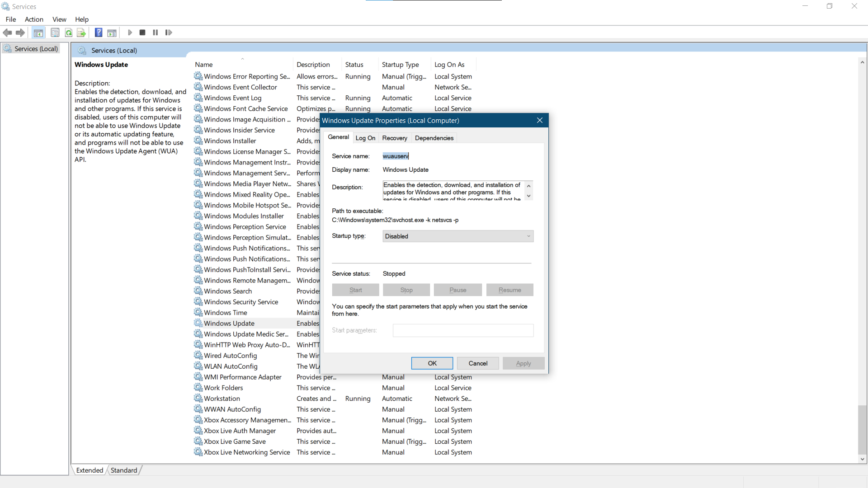This screenshot has height=488, width=868.
Task: Select the General tab
Action: [x=338, y=137]
